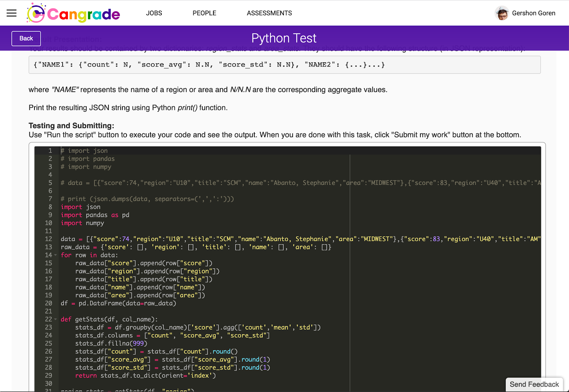Click the JSON structure example code box
569x392 pixels.
point(284,65)
